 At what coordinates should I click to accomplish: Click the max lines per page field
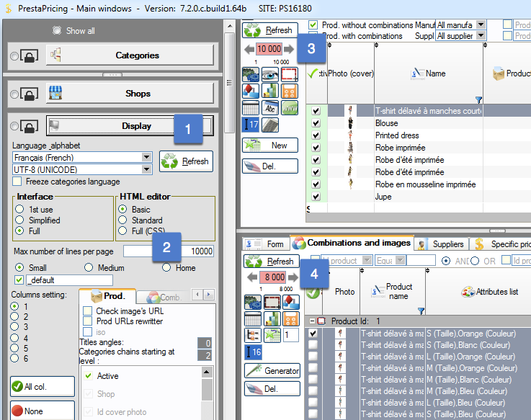pyautogui.click(x=169, y=251)
